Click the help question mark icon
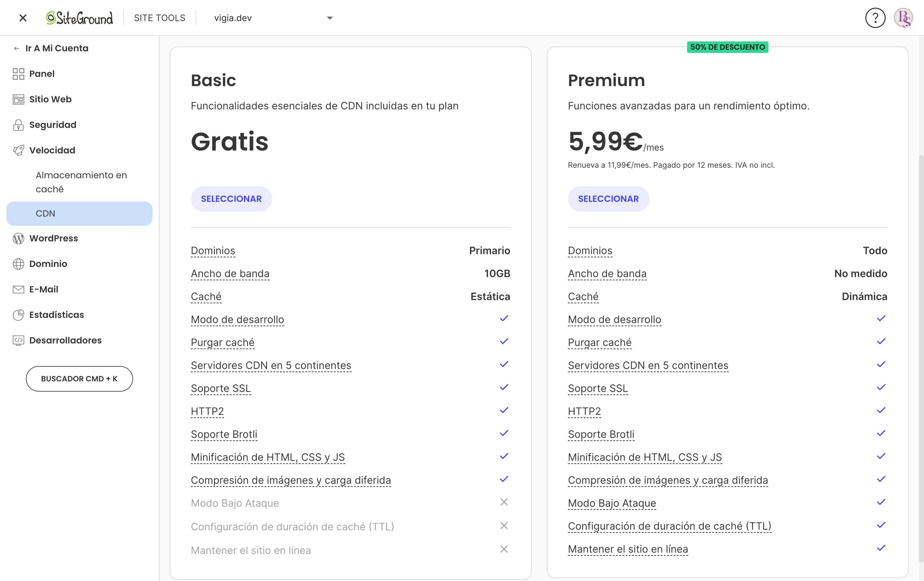The height and width of the screenshot is (581, 924). [875, 18]
